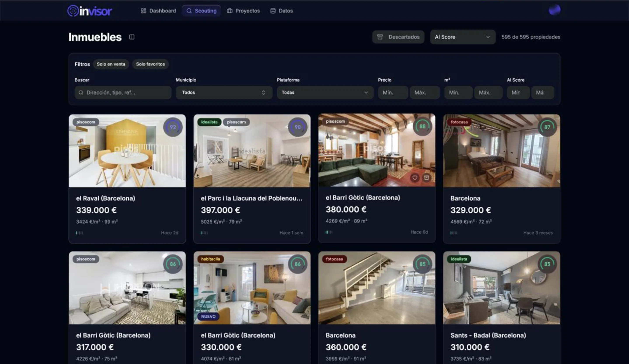Click the 'Dirección, tipo, ref...' search field

click(123, 92)
